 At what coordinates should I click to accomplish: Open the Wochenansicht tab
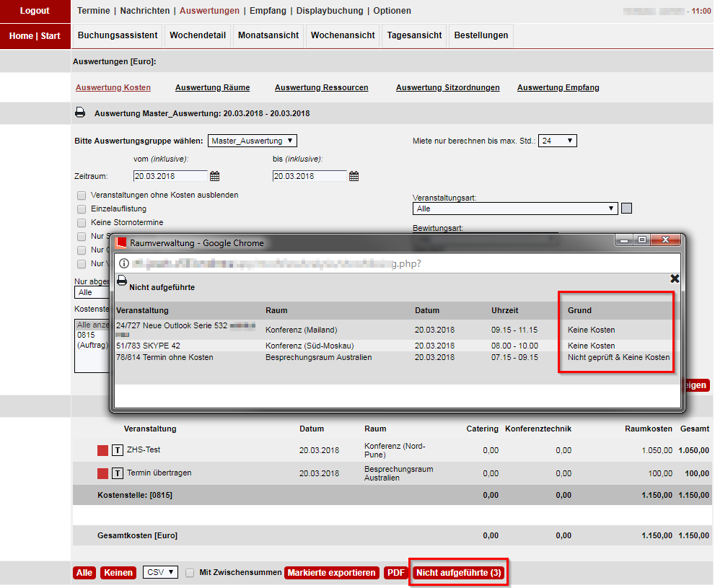coord(343,35)
